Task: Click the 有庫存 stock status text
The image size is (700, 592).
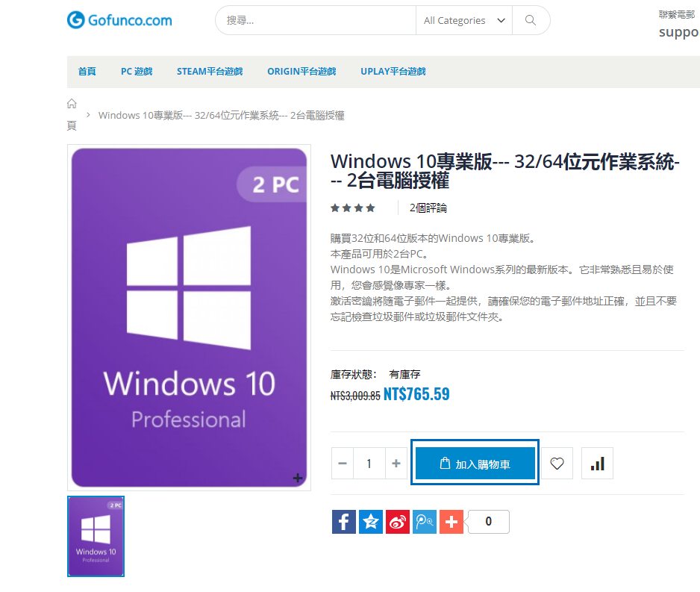Action: (x=405, y=374)
